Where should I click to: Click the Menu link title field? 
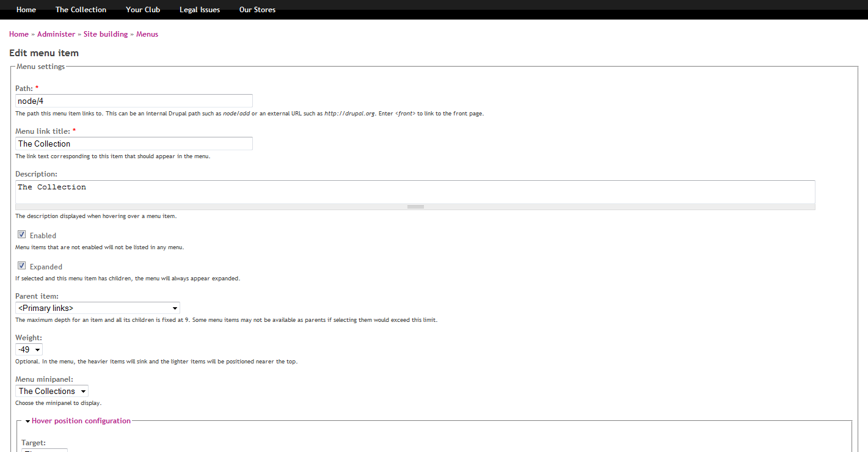coord(134,143)
